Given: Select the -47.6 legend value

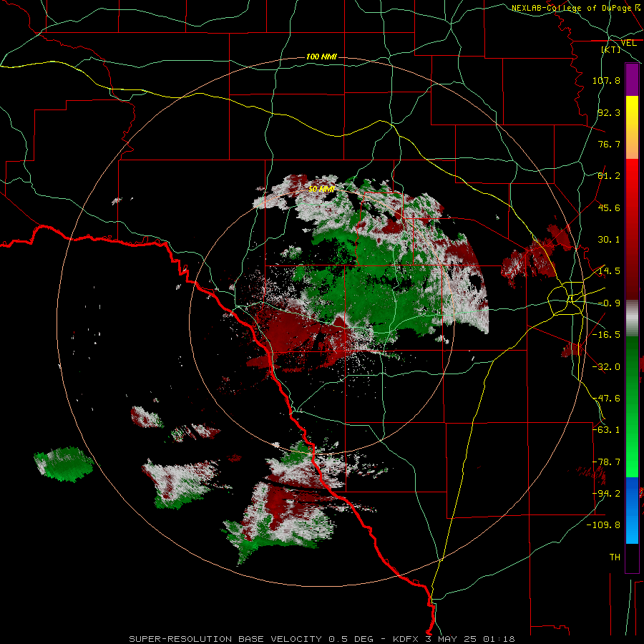Looking at the screenshot, I should tap(606, 399).
